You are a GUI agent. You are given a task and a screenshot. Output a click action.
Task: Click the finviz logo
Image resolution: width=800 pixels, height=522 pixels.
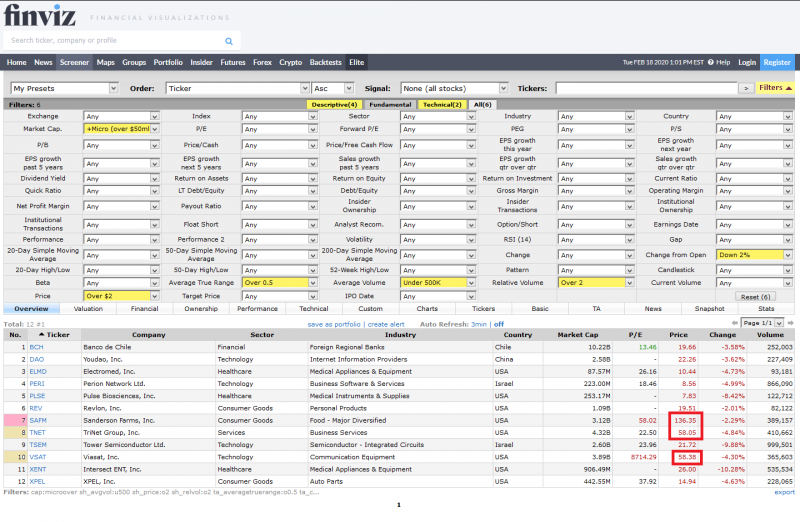pyautogui.click(x=40, y=15)
